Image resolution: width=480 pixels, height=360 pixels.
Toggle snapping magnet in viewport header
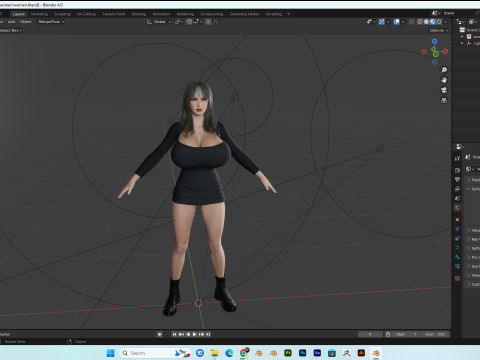point(189,22)
